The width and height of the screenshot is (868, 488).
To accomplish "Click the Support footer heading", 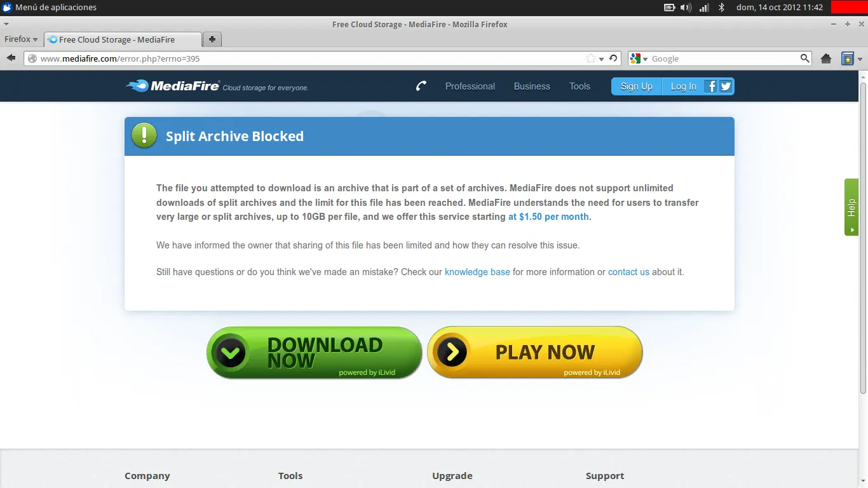I will pos(605,476).
